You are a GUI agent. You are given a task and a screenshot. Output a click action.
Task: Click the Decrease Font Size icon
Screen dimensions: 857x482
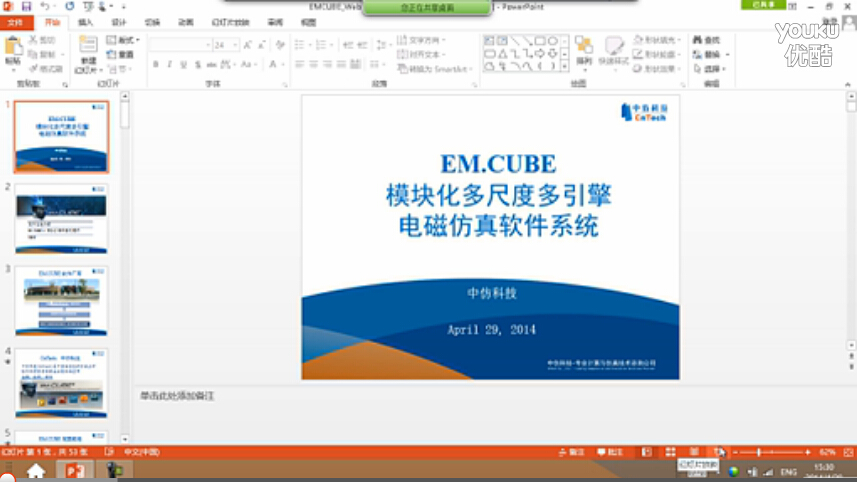tap(261, 45)
